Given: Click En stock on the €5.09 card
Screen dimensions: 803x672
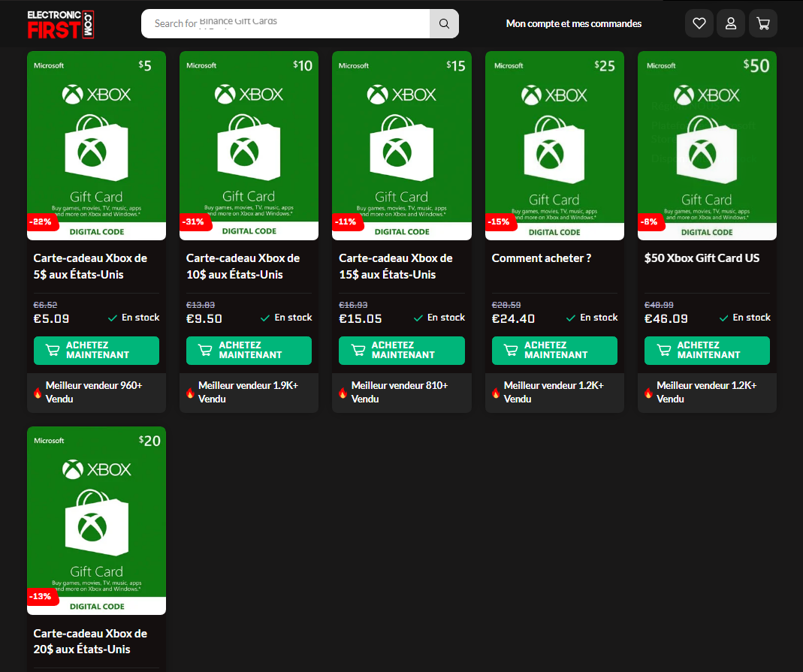Looking at the screenshot, I should click(x=134, y=318).
